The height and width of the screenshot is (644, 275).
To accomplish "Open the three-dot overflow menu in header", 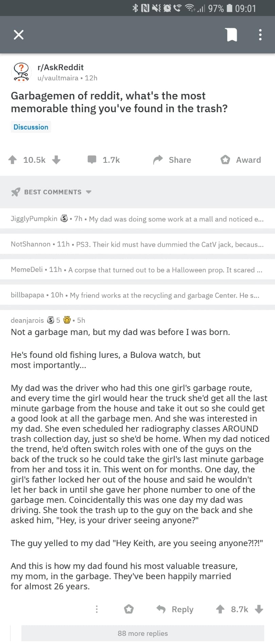I will point(260,35).
